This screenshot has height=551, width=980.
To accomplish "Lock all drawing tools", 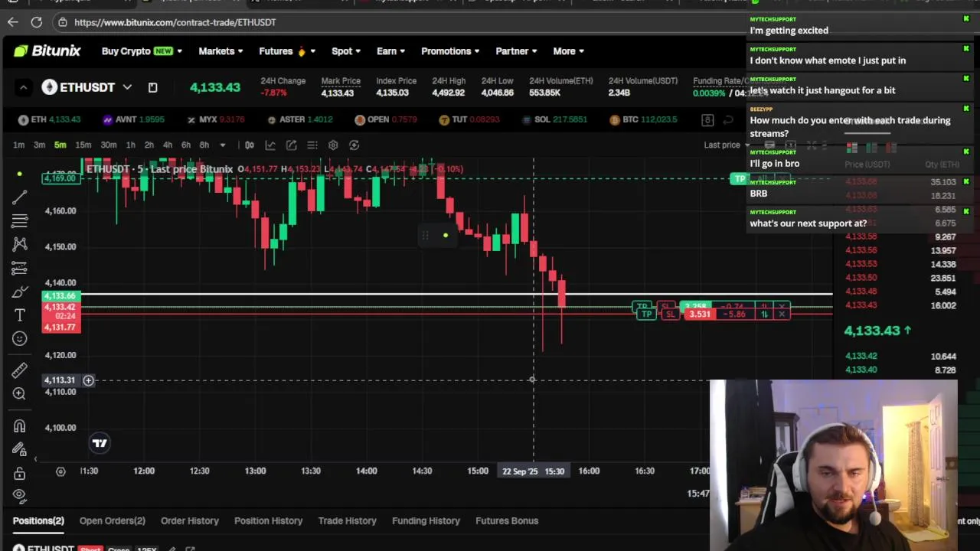I will (19, 474).
